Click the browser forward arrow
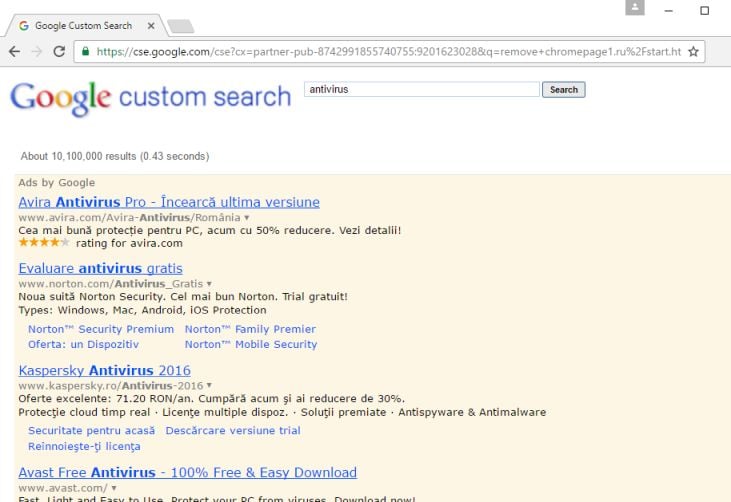This screenshot has height=502, width=731. click(x=36, y=51)
